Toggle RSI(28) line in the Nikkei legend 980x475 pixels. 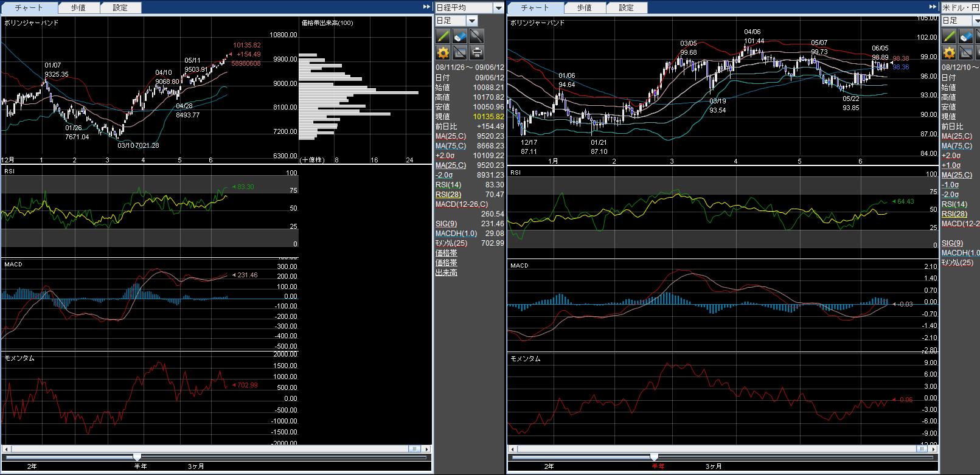(448, 195)
